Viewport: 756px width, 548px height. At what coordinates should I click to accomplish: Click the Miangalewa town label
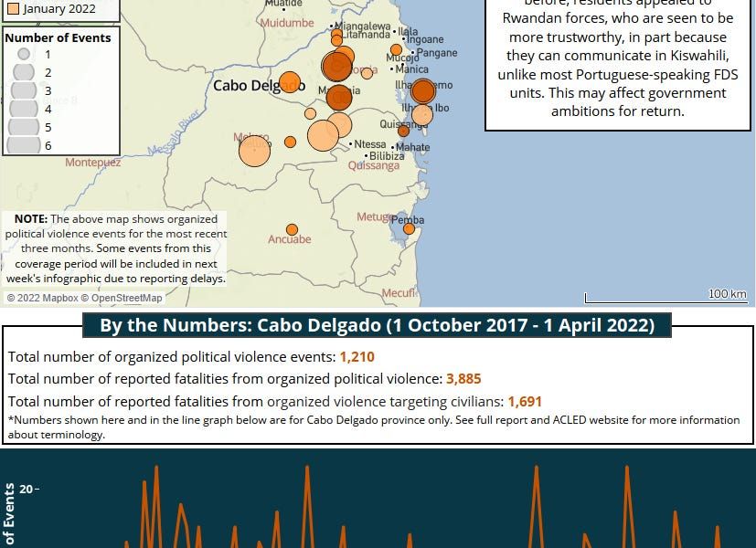point(363,26)
